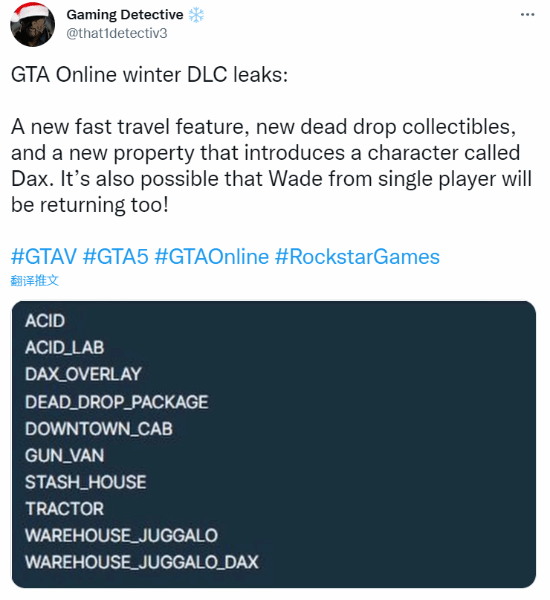Open the @that1detectiv3 handle link
This screenshot has height=600, width=550.
pyautogui.click(x=117, y=33)
